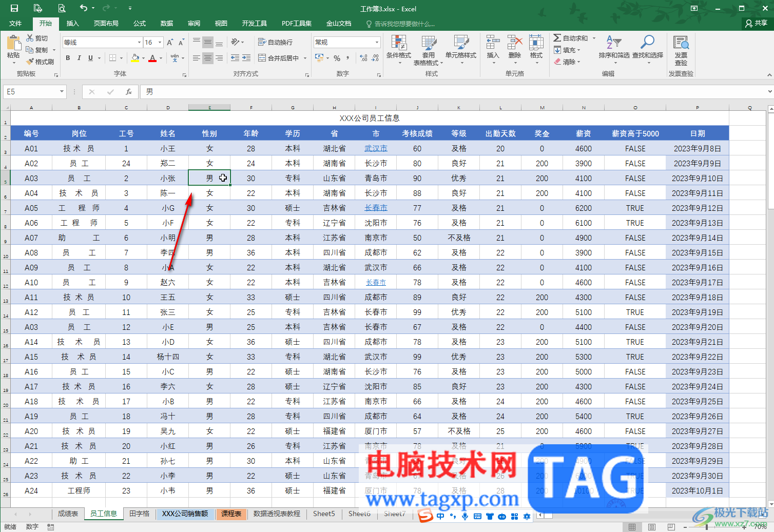Click the decrease decimal icon
This screenshot has width=774, height=532.
(x=375, y=58)
